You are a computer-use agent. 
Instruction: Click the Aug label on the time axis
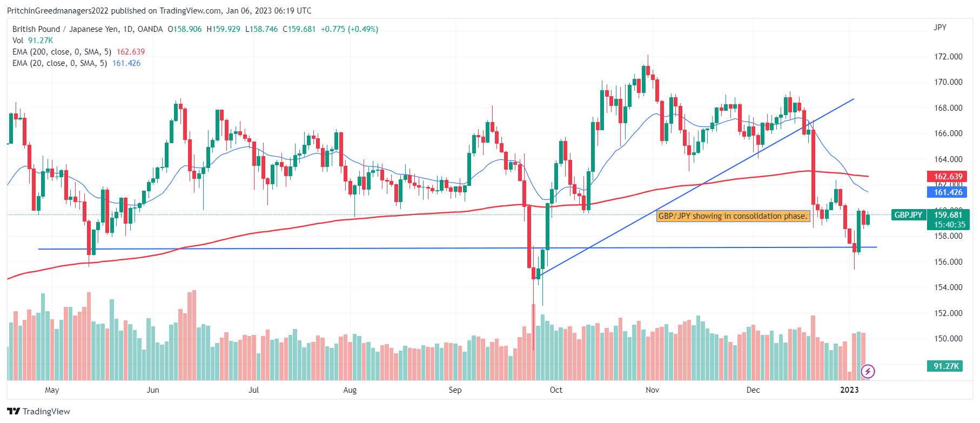tap(350, 390)
